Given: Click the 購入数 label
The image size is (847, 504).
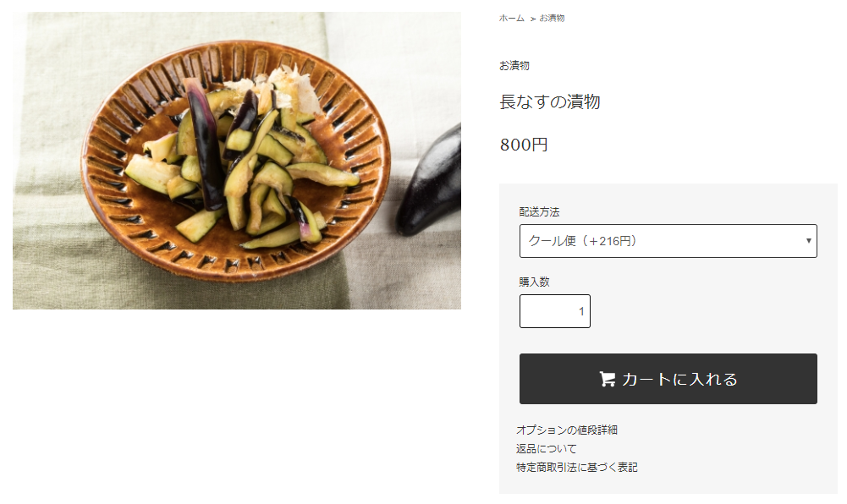Looking at the screenshot, I should tap(534, 282).
